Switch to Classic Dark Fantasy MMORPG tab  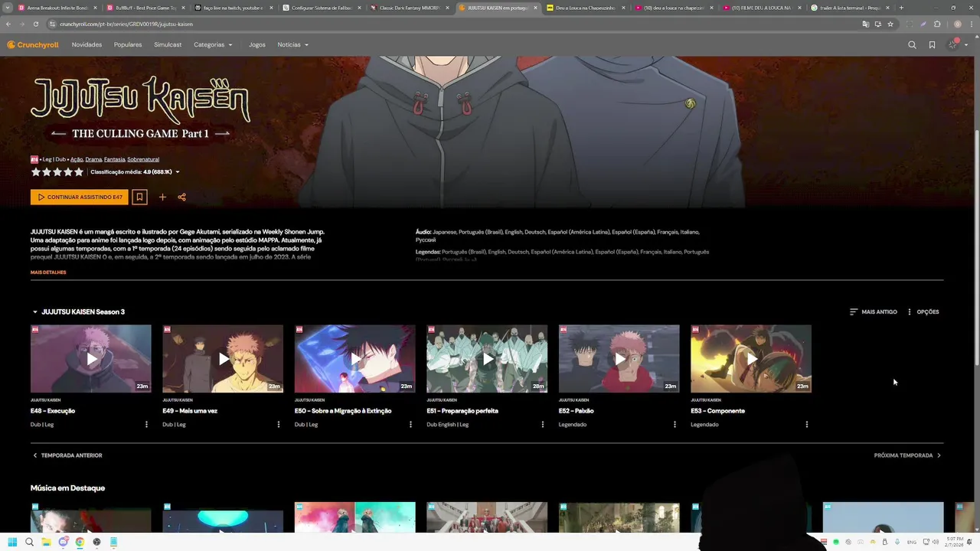[x=410, y=8]
